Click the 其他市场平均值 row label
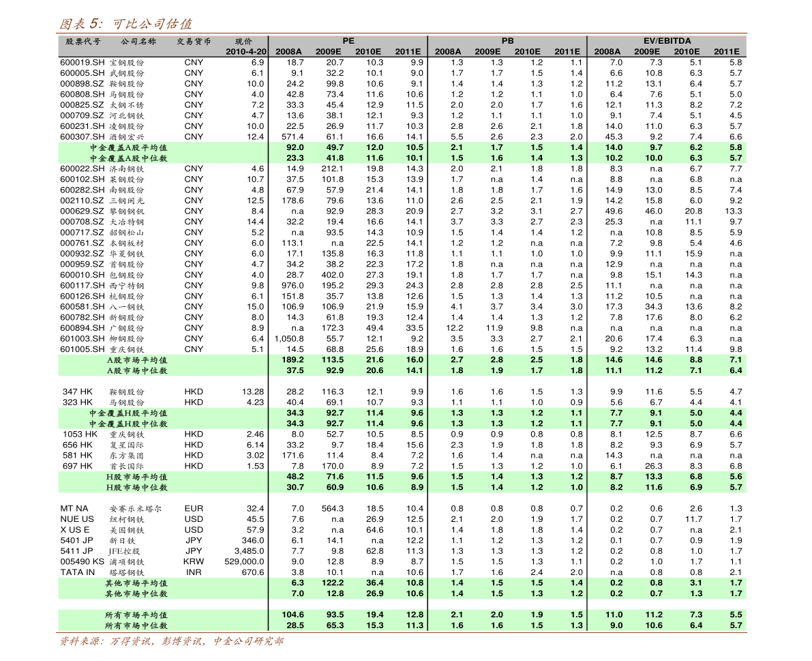The height and width of the screenshot is (661, 812). 136,583
